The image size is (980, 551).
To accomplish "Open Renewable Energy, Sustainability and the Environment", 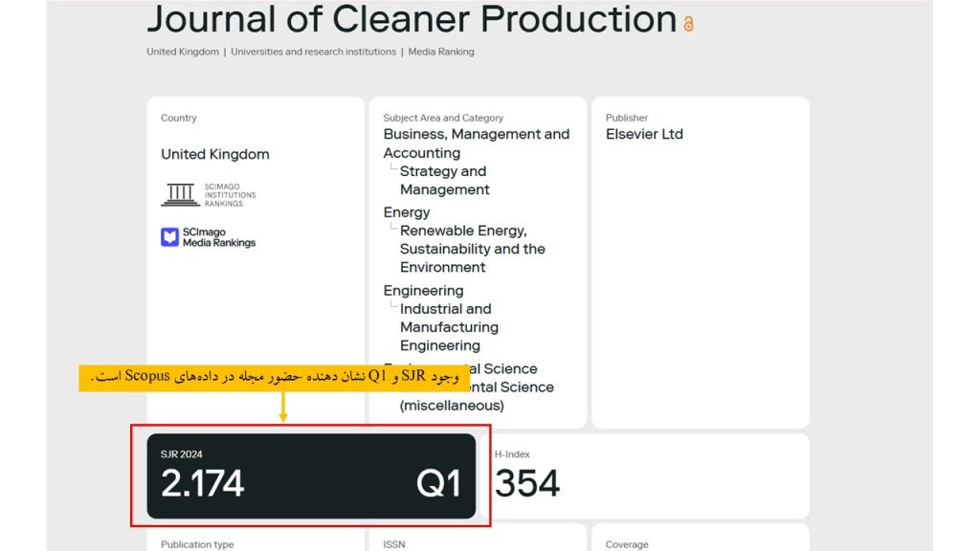I will pos(473,249).
